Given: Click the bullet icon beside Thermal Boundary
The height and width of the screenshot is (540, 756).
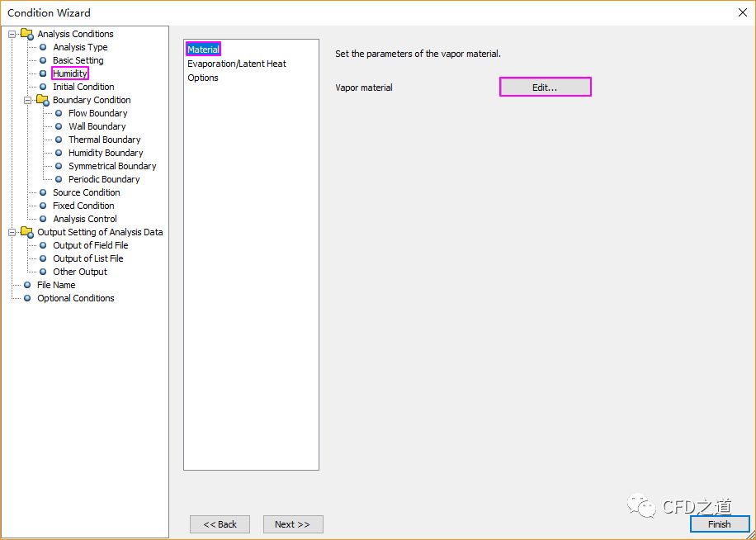Looking at the screenshot, I should click(x=59, y=140).
